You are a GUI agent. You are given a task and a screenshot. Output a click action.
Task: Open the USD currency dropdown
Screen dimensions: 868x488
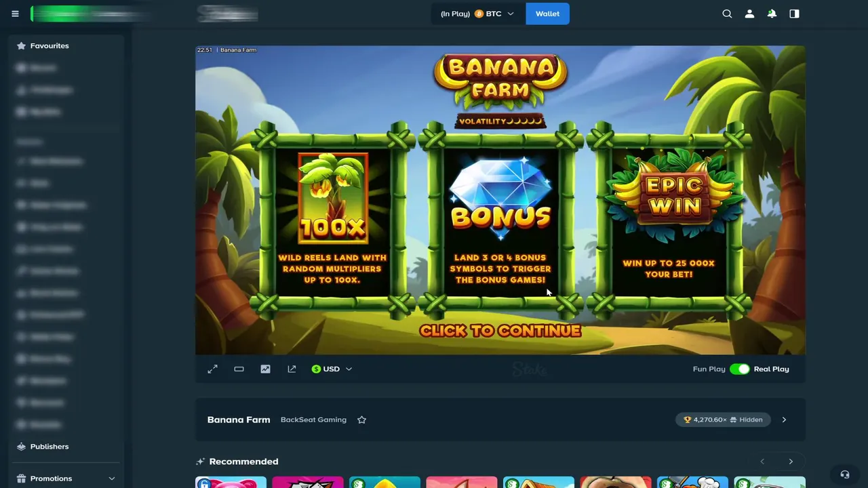pyautogui.click(x=332, y=369)
